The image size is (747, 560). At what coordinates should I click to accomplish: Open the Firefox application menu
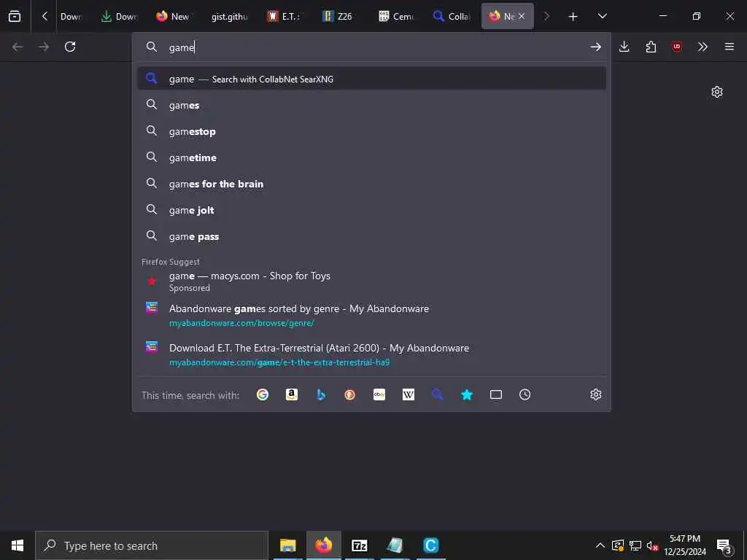point(729,47)
